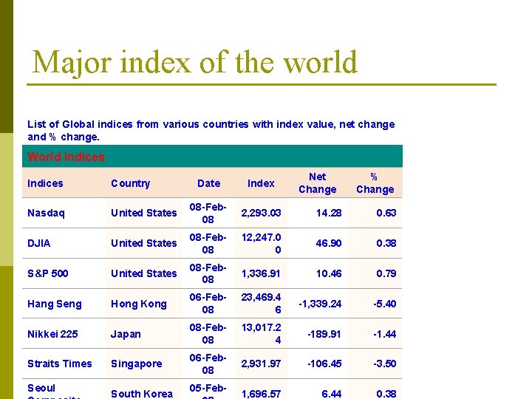Click the net change value 46.90

tap(328, 243)
